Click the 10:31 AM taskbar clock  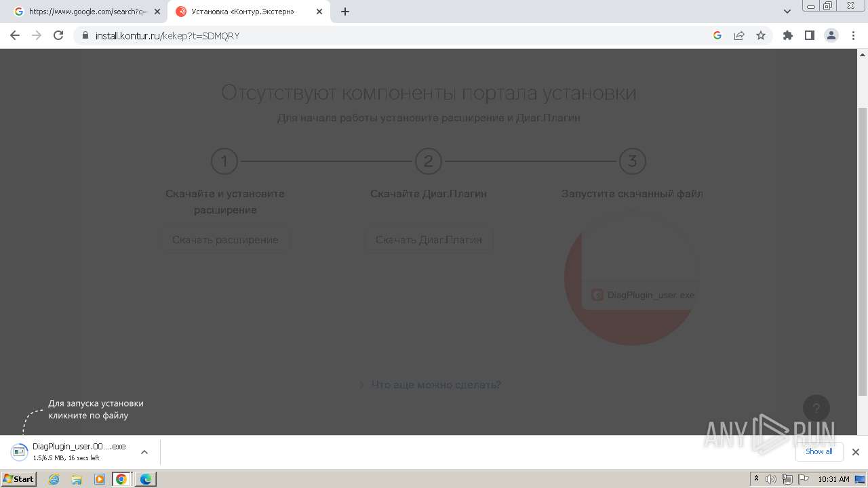[x=833, y=479]
